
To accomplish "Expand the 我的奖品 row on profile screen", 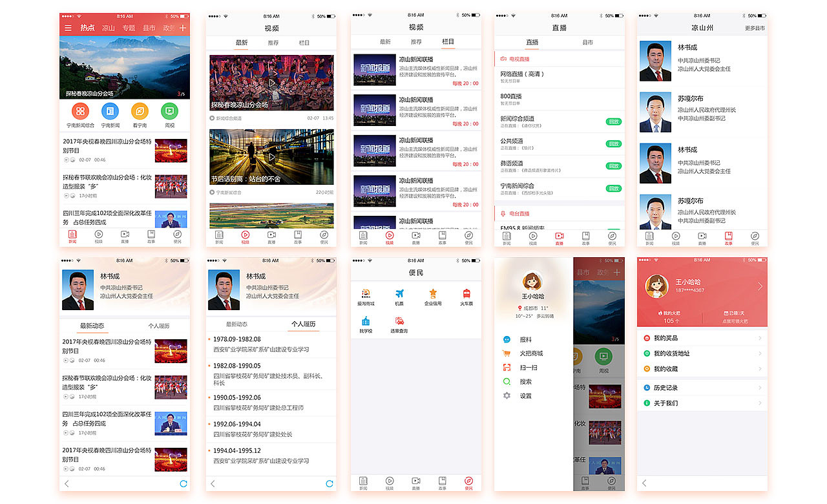I will 702,337.
